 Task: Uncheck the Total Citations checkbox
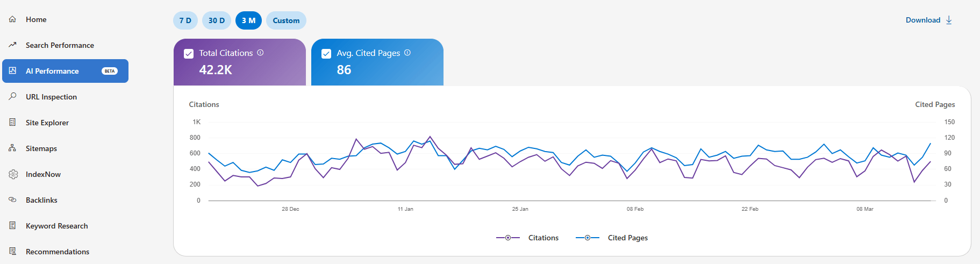tap(189, 54)
